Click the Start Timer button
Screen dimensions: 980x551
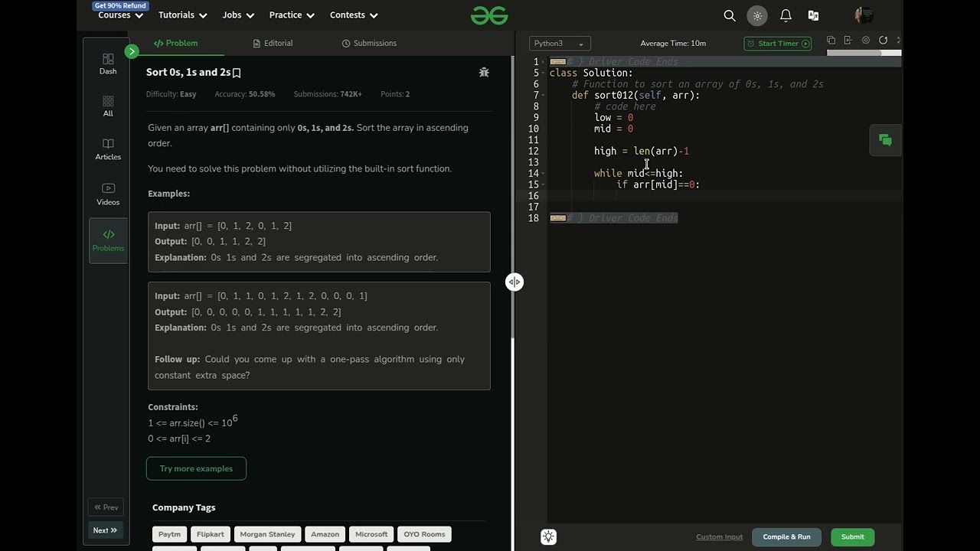point(777,44)
